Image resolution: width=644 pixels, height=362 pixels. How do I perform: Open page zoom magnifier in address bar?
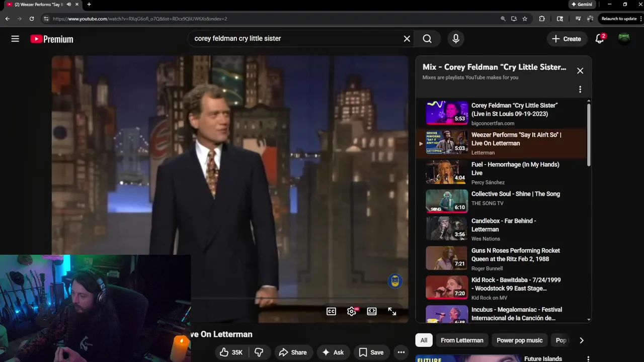[x=503, y=19]
